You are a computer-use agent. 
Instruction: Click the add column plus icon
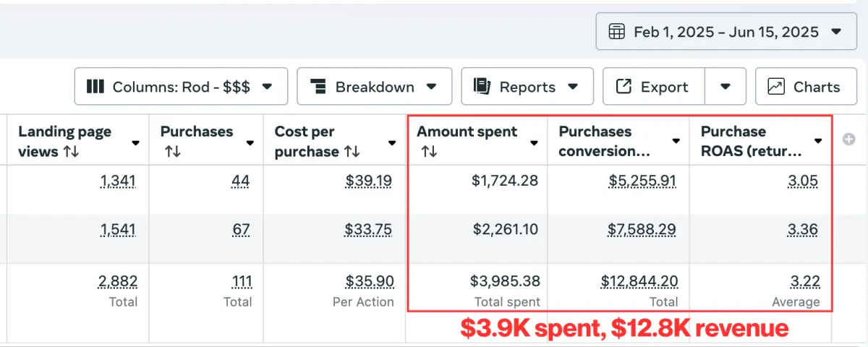[849, 140]
